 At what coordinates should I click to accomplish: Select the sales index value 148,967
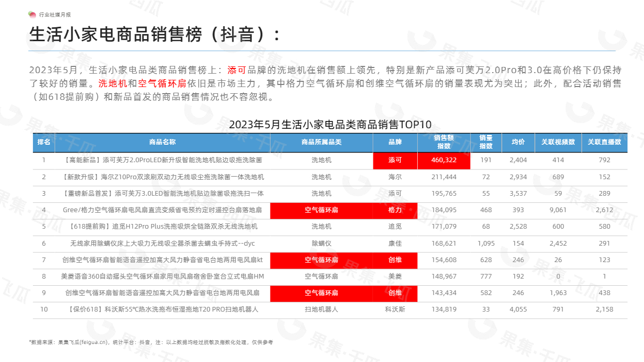[x=444, y=276]
